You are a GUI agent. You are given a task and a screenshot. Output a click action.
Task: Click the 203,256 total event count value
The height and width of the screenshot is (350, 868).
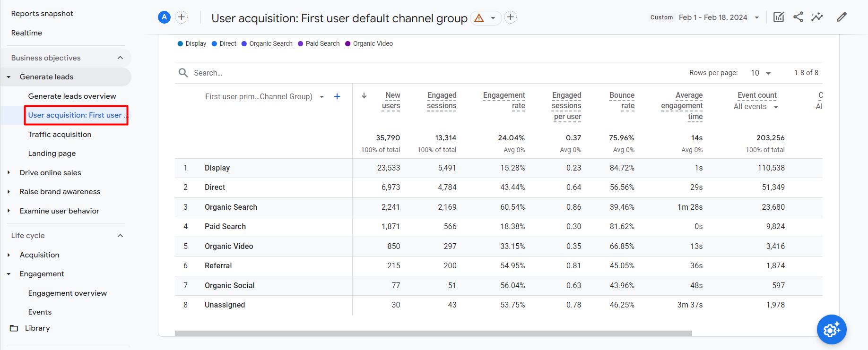click(770, 138)
